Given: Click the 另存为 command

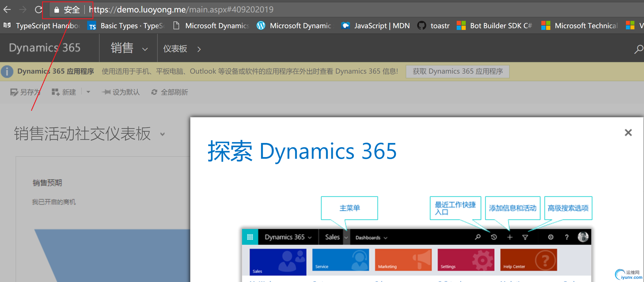Looking at the screenshot, I should (25, 92).
